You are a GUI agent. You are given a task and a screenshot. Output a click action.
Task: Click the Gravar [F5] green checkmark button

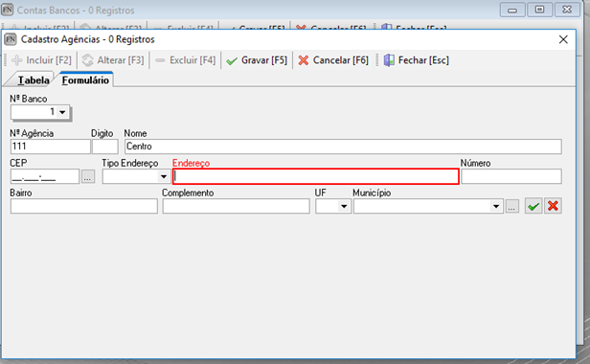click(x=257, y=60)
